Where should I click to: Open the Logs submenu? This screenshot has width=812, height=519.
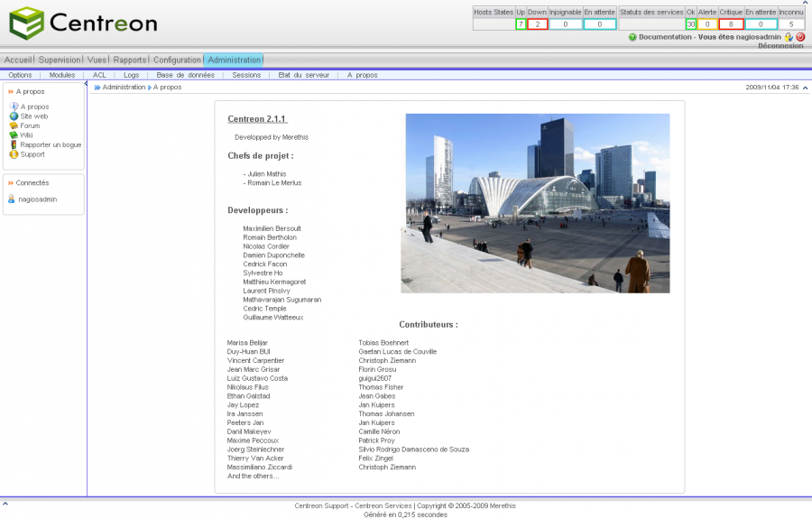[x=132, y=75]
